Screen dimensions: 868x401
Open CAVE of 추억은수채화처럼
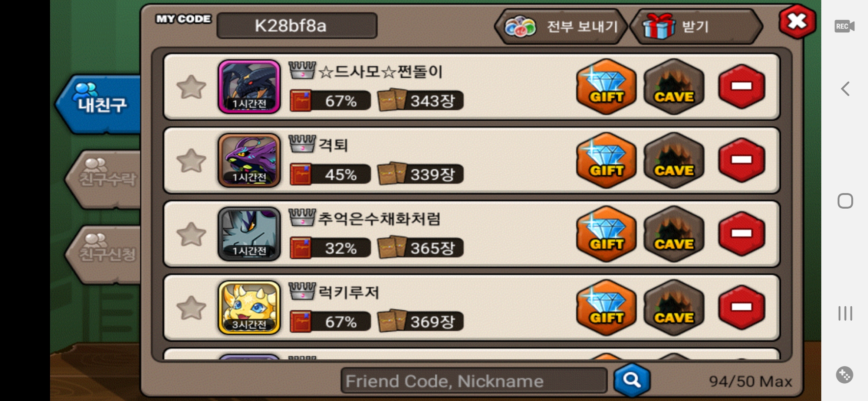coord(674,234)
